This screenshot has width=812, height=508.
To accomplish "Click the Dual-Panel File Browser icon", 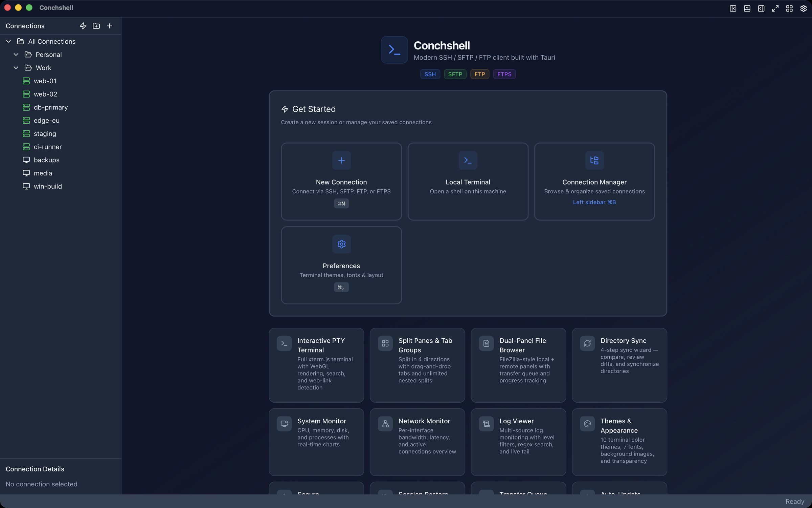I will [486, 343].
